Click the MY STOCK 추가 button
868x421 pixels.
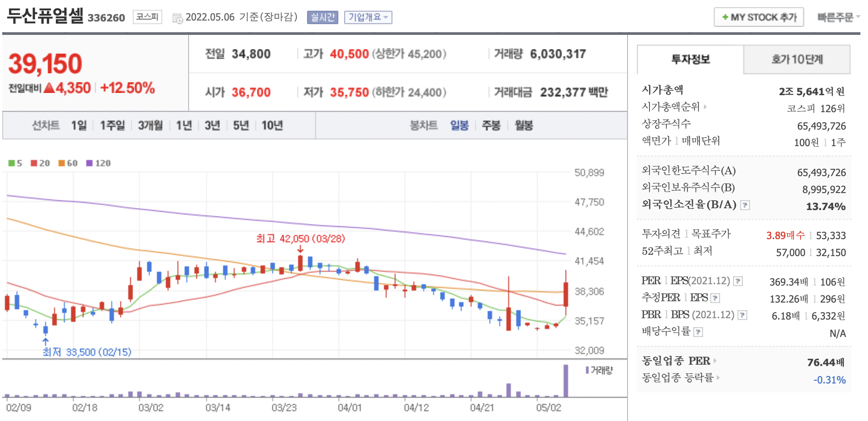coord(759,17)
